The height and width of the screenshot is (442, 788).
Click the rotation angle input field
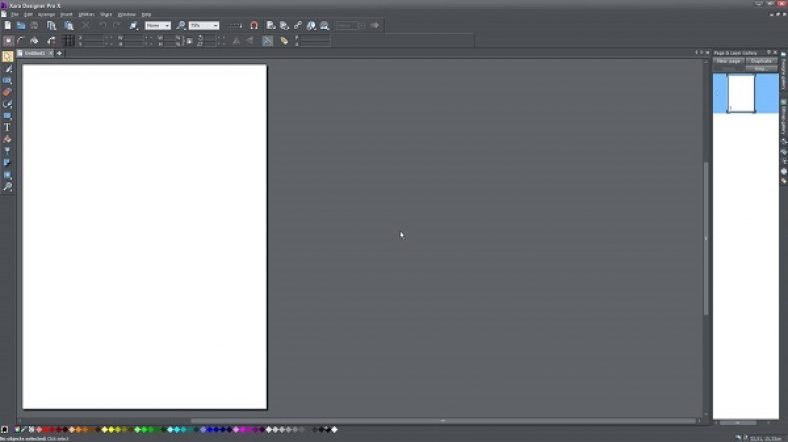click(x=212, y=38)
